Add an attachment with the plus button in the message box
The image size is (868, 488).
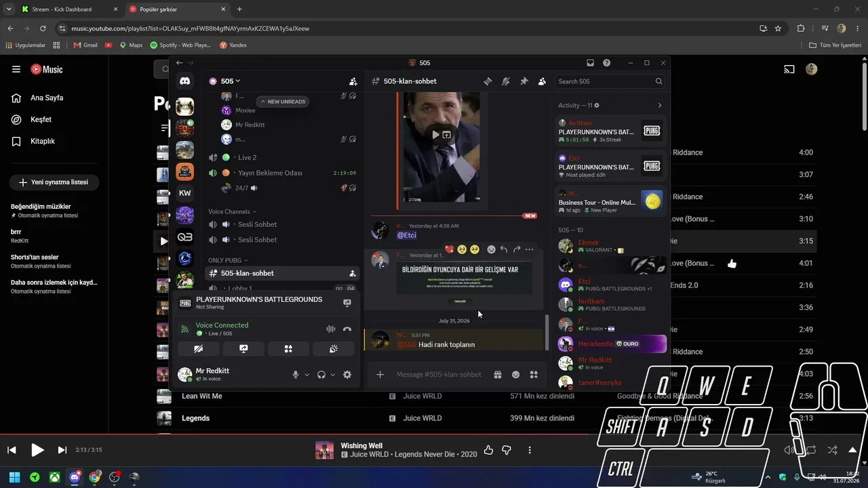tap(380, 374)
